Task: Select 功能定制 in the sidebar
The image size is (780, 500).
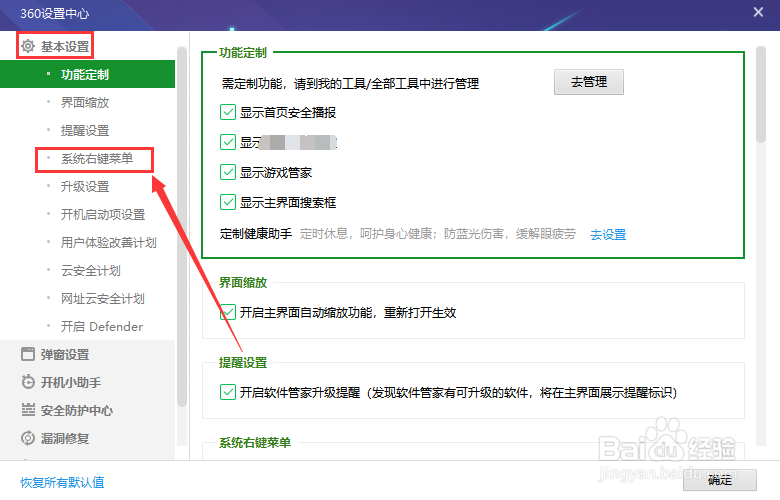Action: tap(88, 74)
